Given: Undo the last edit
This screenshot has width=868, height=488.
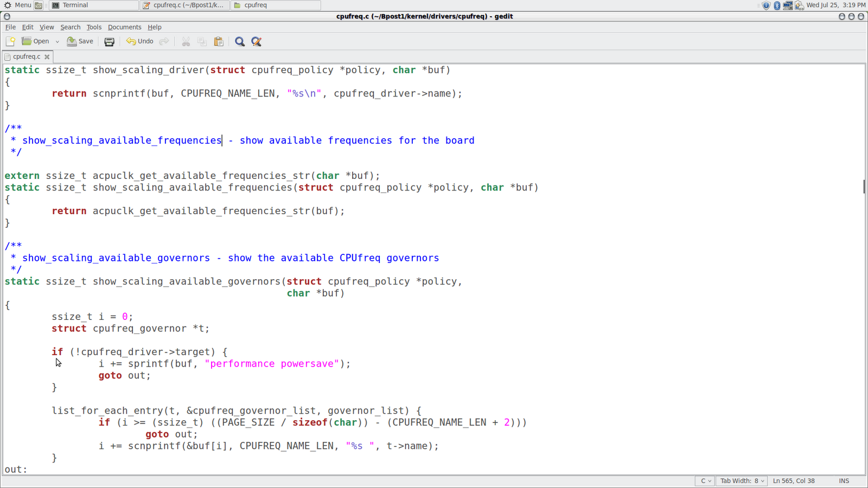Looking at the screenshot, I should [x=139, y=41].
